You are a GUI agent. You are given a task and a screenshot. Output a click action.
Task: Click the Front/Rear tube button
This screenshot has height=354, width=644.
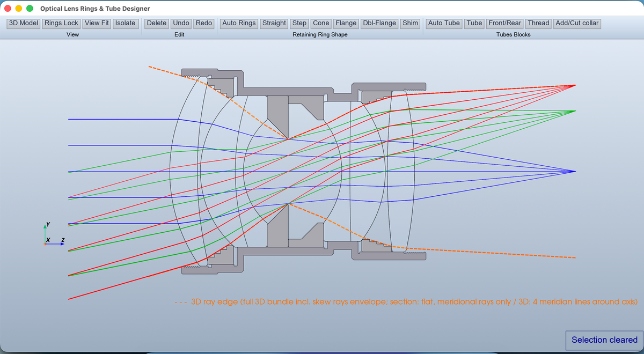point(506,23)
